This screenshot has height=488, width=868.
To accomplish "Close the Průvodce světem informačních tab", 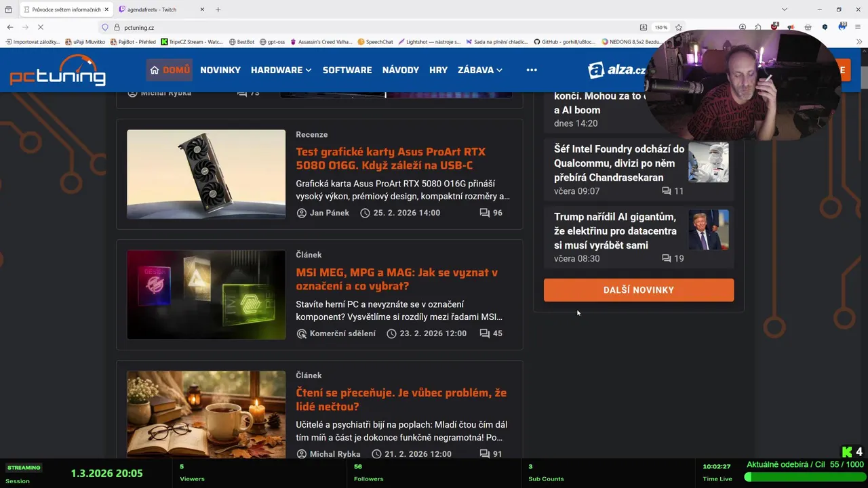I will [106, 9].
